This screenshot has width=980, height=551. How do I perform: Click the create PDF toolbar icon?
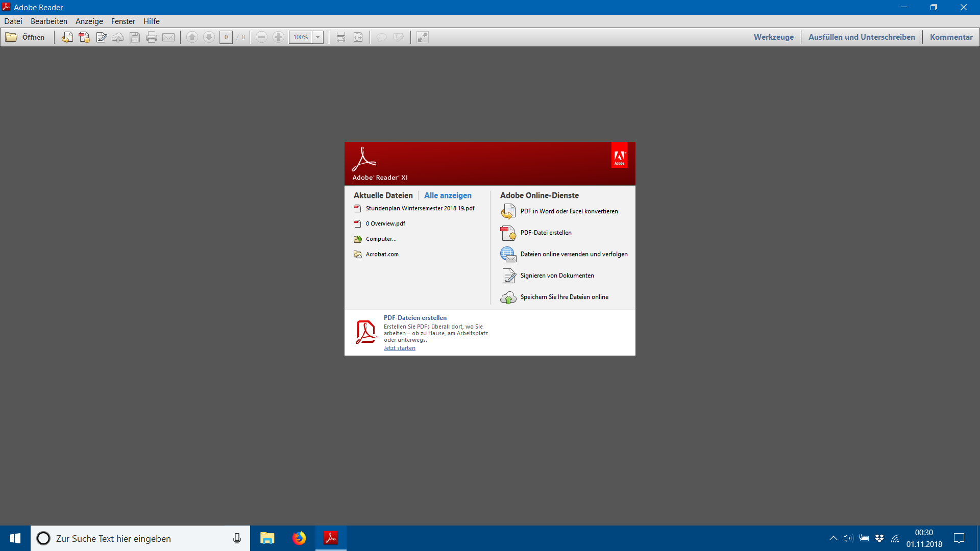[84, 37]
